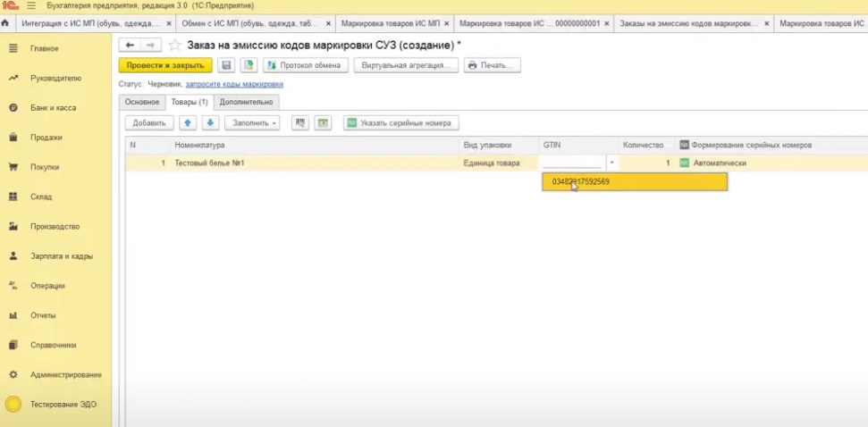Open the Продажи section in sidebar
This screenshot has height=427, width=868.
46,138
